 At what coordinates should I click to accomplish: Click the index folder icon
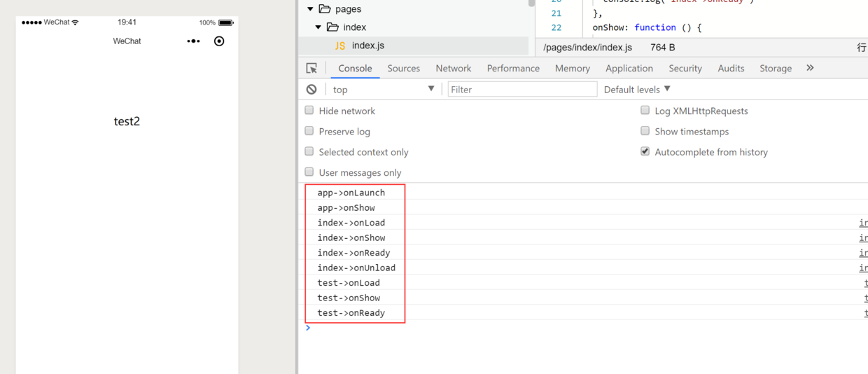coord(333,27)
